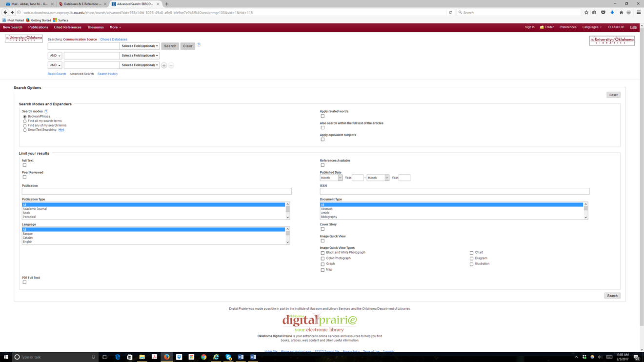Expand the start Month dropdown under Published Date
The image size is (644, 362).
coord(331,178)
